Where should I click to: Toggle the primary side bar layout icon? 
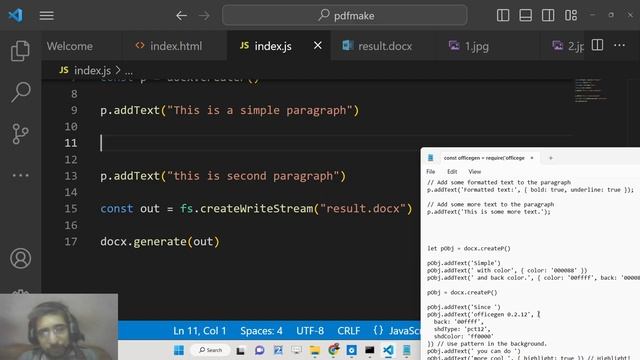click(503, 16)
